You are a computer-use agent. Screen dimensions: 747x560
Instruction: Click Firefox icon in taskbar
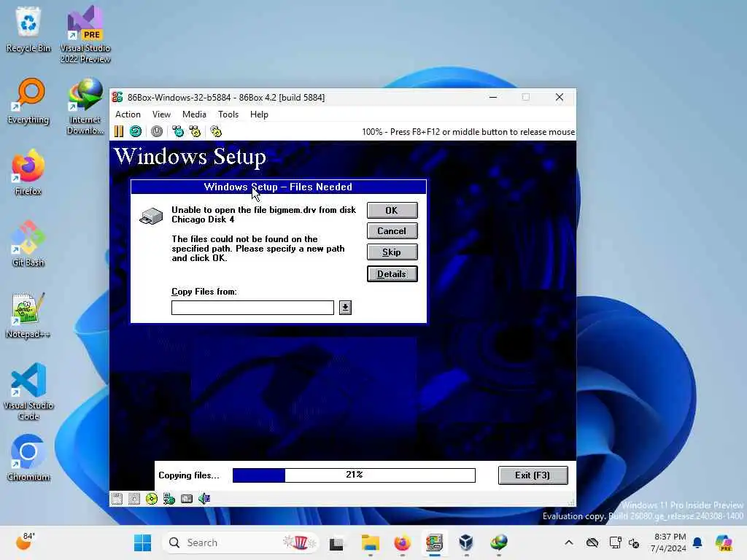[402, 542]
